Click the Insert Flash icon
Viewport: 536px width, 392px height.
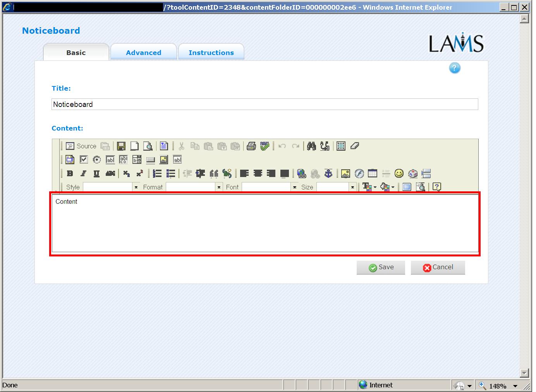(359, 174)
